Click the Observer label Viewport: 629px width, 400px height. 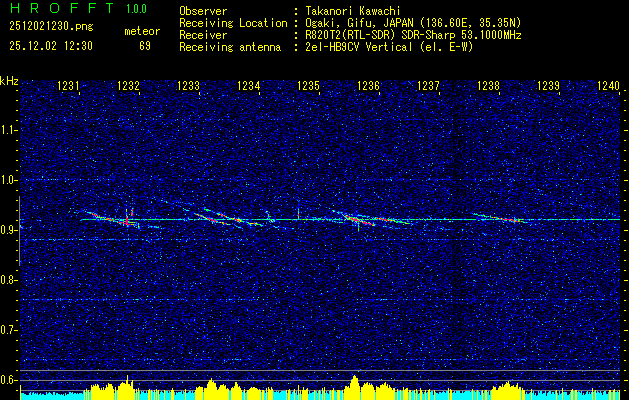203,11
